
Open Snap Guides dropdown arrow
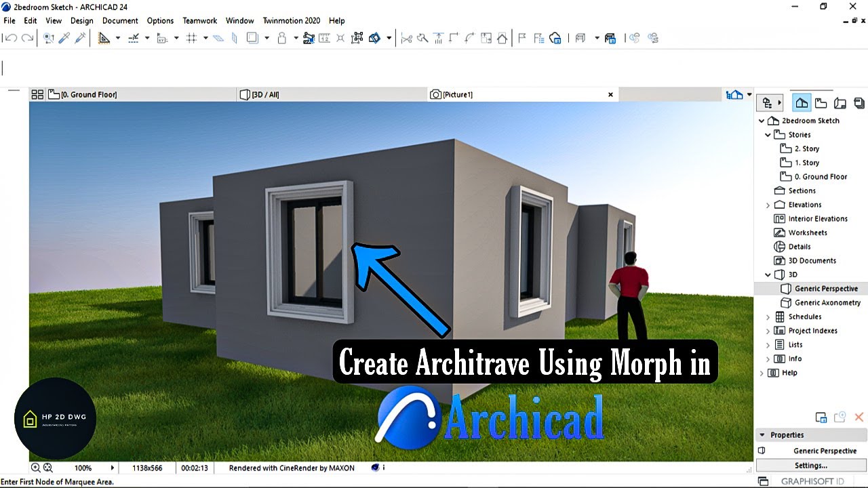click(x=147, y=38)
